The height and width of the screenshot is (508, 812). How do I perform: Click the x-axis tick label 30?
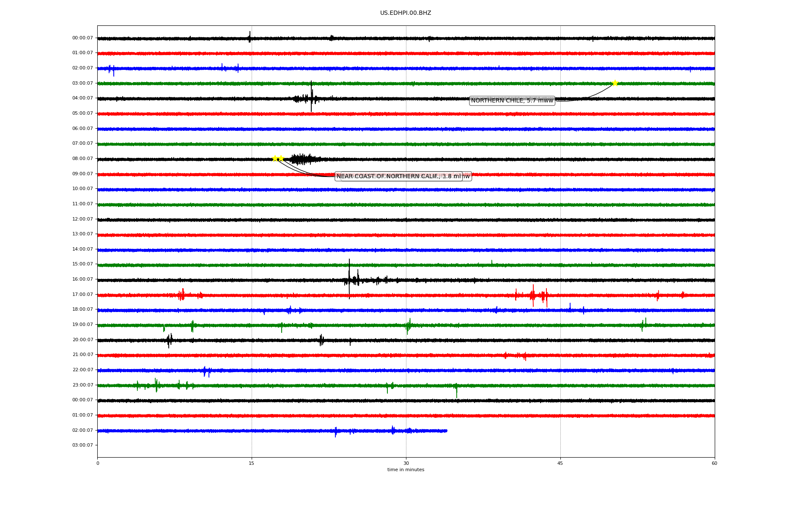(x=406, y=463)
